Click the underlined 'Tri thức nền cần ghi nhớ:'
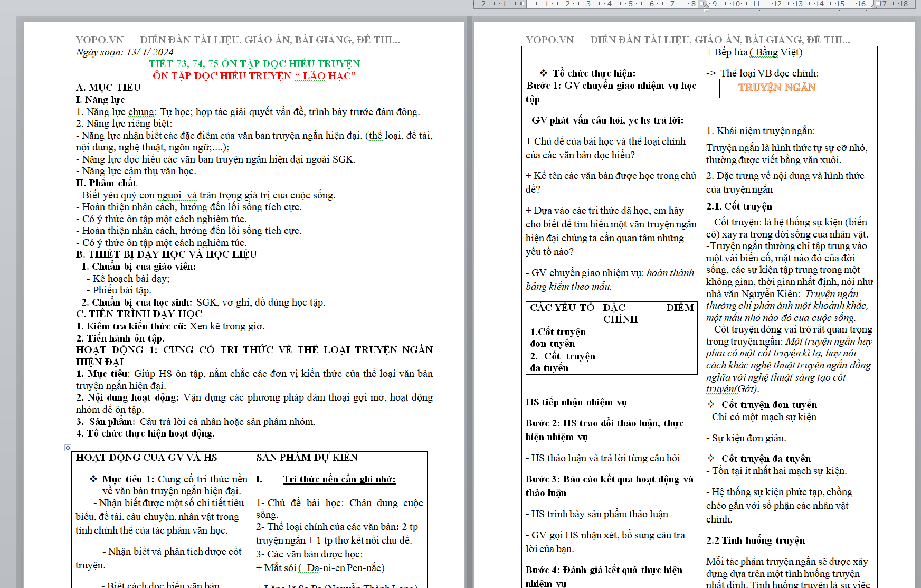921x588 pixels. 339,479
